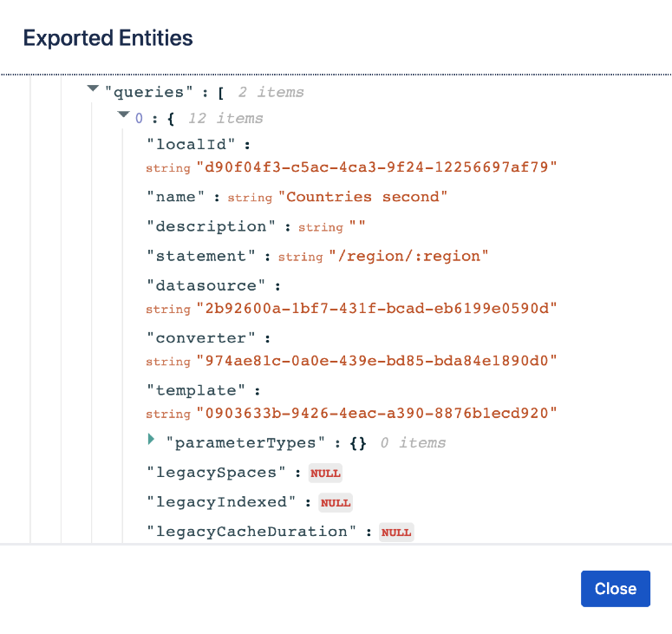Image resolution: width=672 pixels, height=634 pixels.
Task: Click the "queries" key label
Action: click(x=144, y=92)
